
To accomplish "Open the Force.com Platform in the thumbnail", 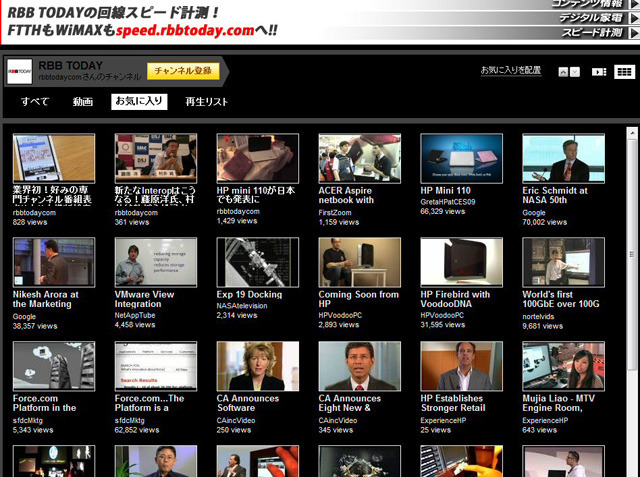I will click(x=54, y=366).
